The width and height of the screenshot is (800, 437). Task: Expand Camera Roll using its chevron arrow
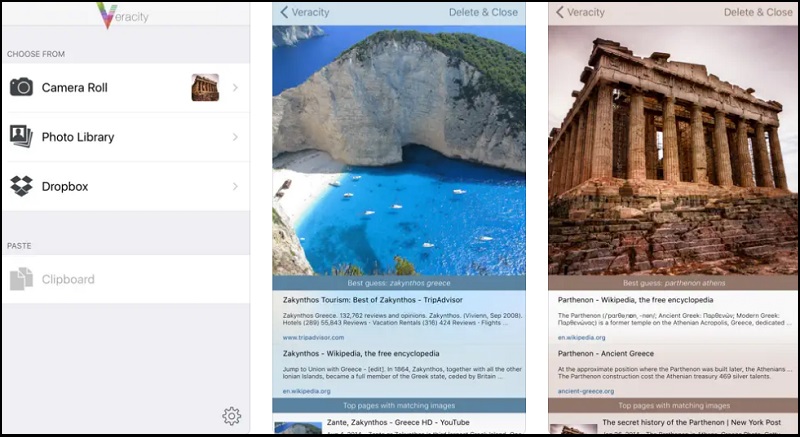pyautogui.click(x=236, y=88)
